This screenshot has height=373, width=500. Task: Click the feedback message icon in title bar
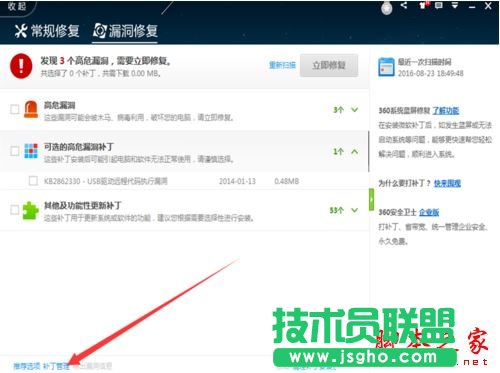coord(439,6)
